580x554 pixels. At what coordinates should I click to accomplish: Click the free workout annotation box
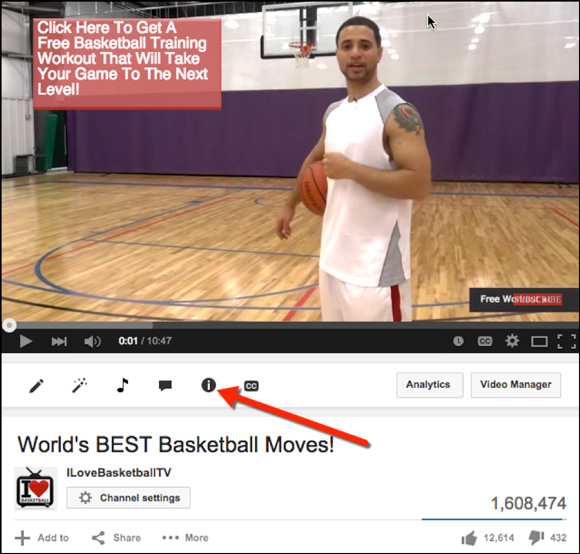[x=127, y=64]
